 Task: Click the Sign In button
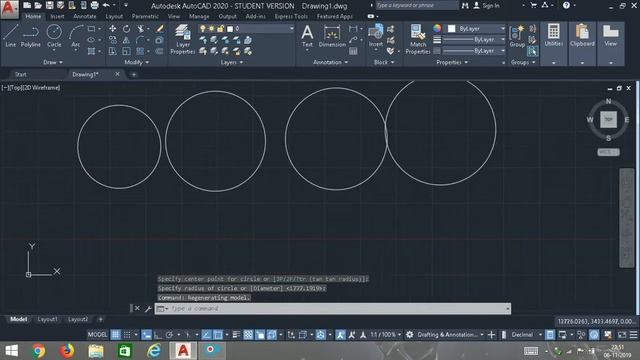tap(486, 5)
